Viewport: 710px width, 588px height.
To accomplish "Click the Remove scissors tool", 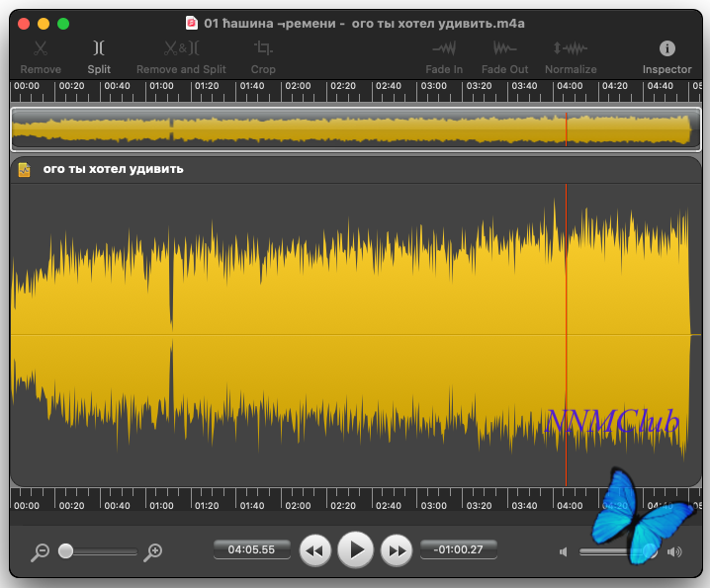I will click(41, 55).
